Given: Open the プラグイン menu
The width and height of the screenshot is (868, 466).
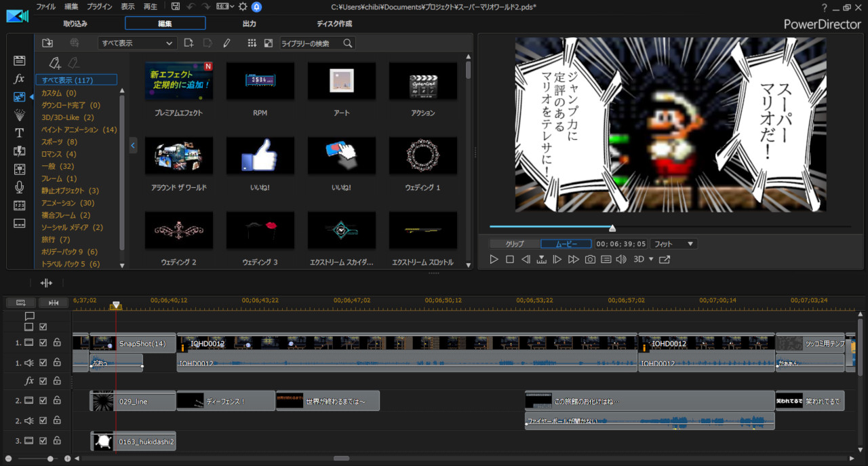Looking at the screenshot, I should click(100, 6).
